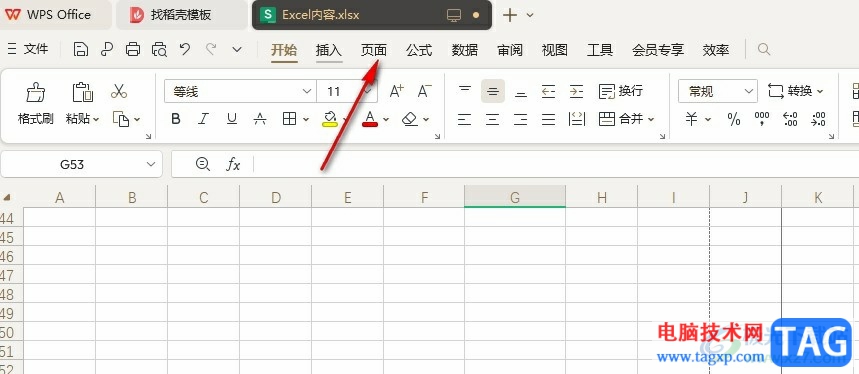Click the fx insert function icon
Viewport: 859px width, 374px height.
234,164
